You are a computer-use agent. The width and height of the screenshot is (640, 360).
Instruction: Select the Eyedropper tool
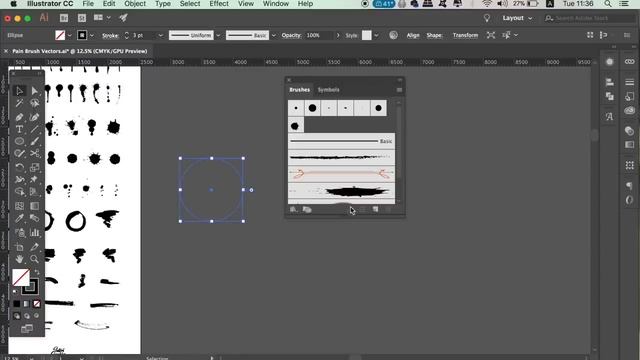coord(19,218)
